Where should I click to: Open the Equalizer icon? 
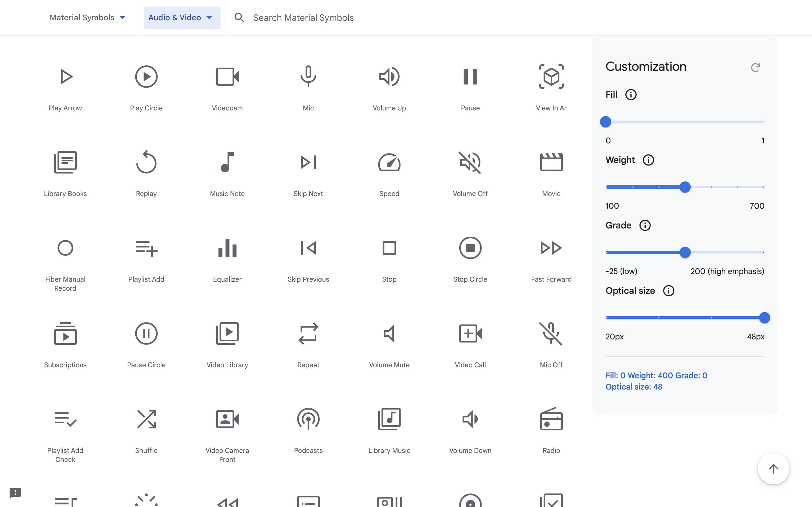click(227, 248)
